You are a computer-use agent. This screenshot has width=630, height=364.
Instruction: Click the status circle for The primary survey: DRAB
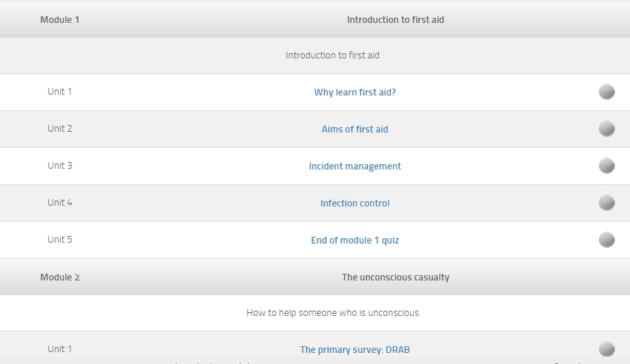click(x=606, y=349)
